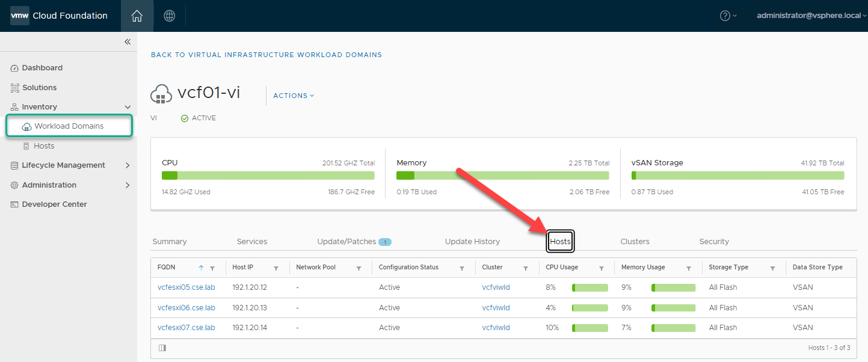Viewport: 868px width, 362px height.
Task: Expand the Lifecycle Management section
Action: tap(127, 165)
